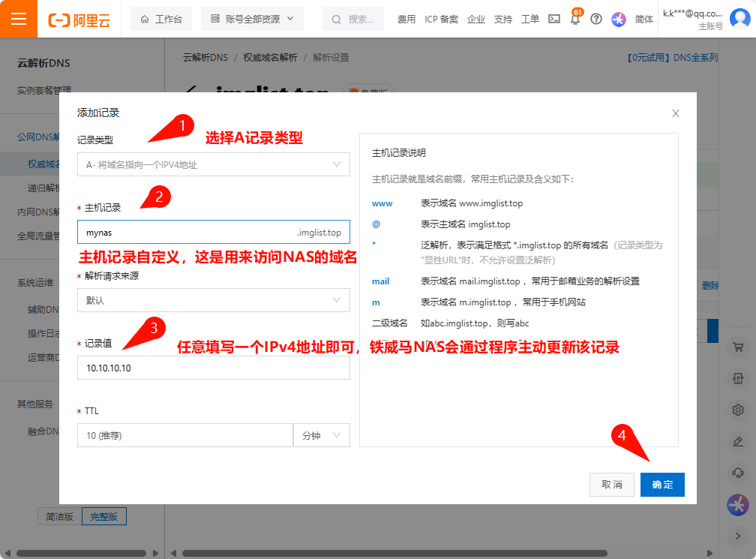Click the 云解析DNS sidebar title

pyautogui.click(x=43, y=63)
